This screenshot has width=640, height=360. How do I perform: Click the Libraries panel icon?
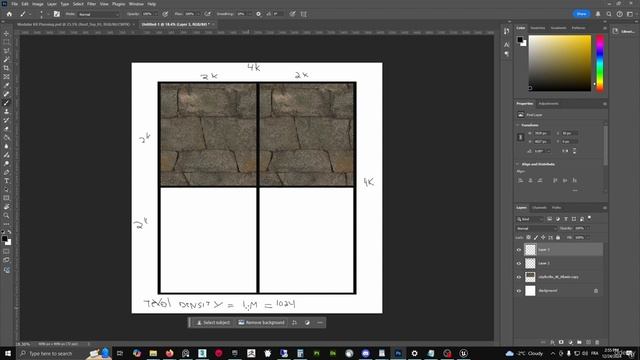pyautogui.click(x=615, y=31)
